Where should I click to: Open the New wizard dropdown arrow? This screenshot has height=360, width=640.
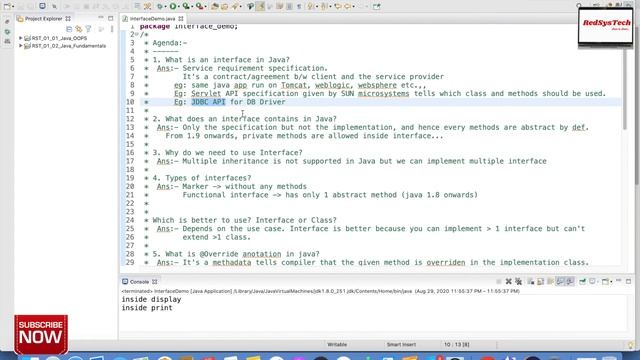pyautogui.click(x=13, y=7)
